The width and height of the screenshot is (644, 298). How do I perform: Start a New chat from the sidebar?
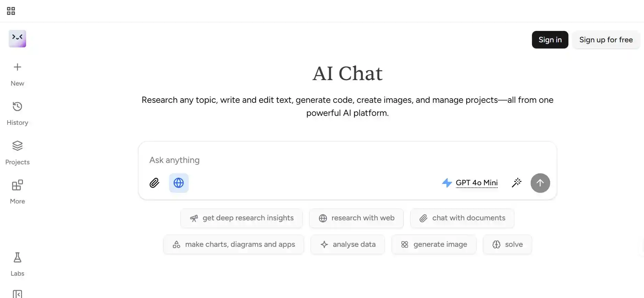pyautogui.click(x=18, y=74)
